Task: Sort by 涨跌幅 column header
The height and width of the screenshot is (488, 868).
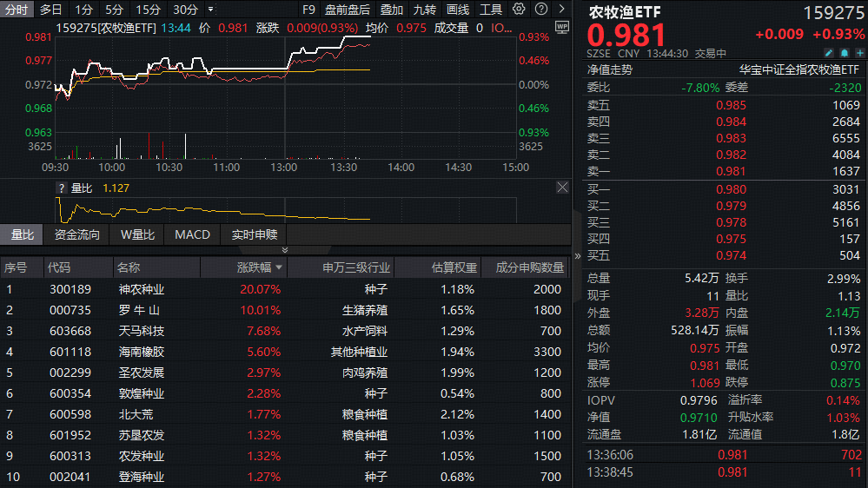Action: pyautogui.click(x=255, y=268)
